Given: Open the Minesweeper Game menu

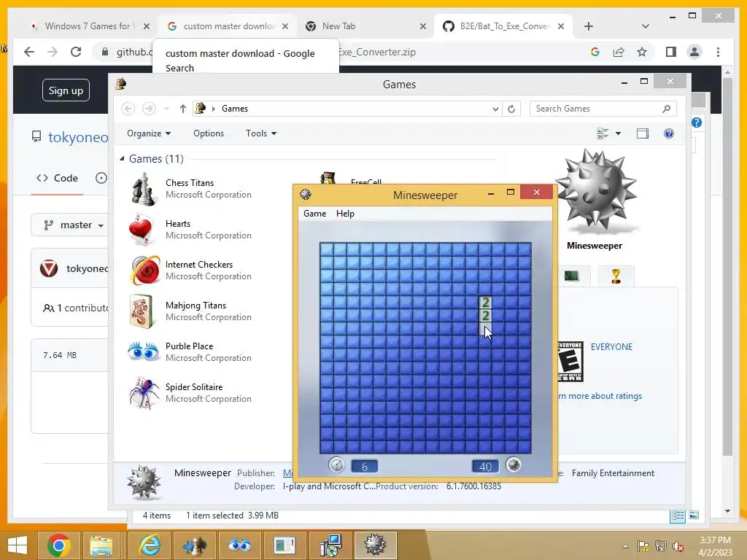Looking at the screenshot, I should pyautogui.click(x=315, y=214).
